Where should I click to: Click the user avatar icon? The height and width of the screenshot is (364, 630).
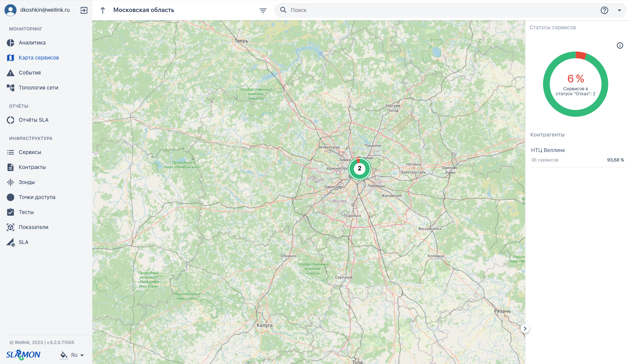pos(10,10)
